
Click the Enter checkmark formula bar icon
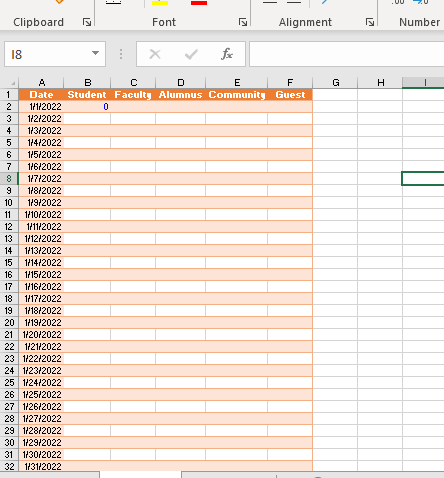tap(191, 54)
